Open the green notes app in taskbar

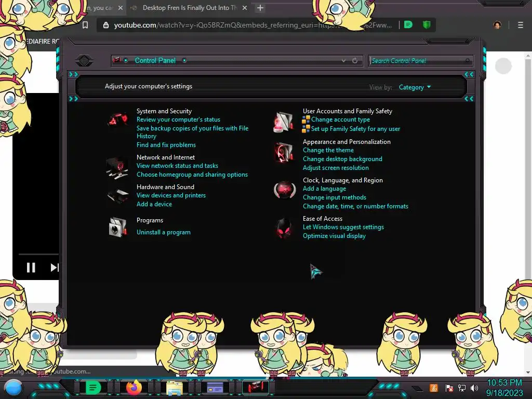pos(93,388)
